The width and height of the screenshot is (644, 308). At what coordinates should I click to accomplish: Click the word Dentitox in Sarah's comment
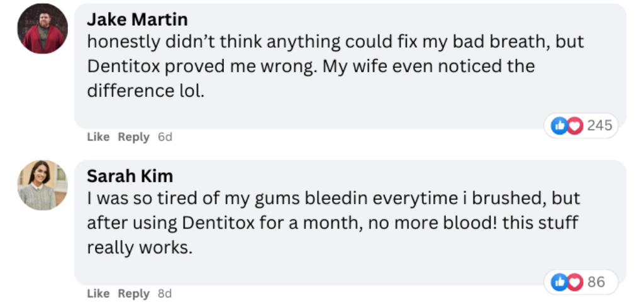tap(218, 223)
